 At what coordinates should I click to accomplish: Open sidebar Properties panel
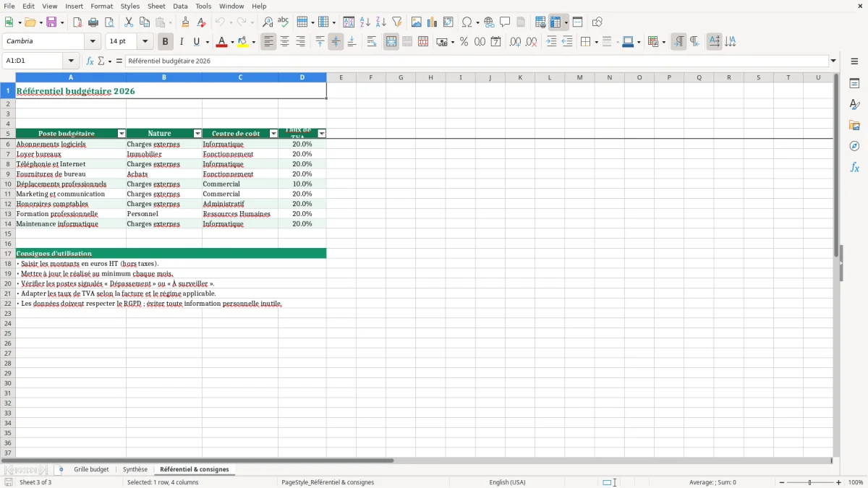tap(854, 84)
